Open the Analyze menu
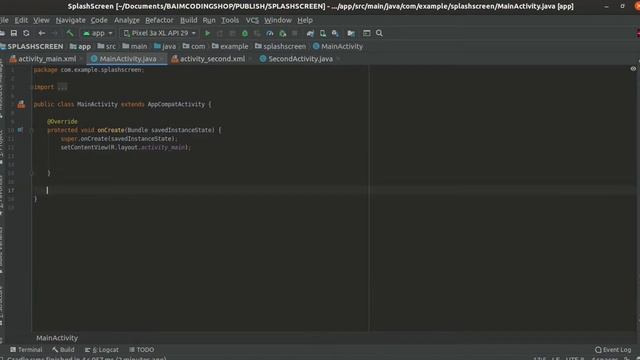Viewport: 640px width, 360px height. click(127, 20)
